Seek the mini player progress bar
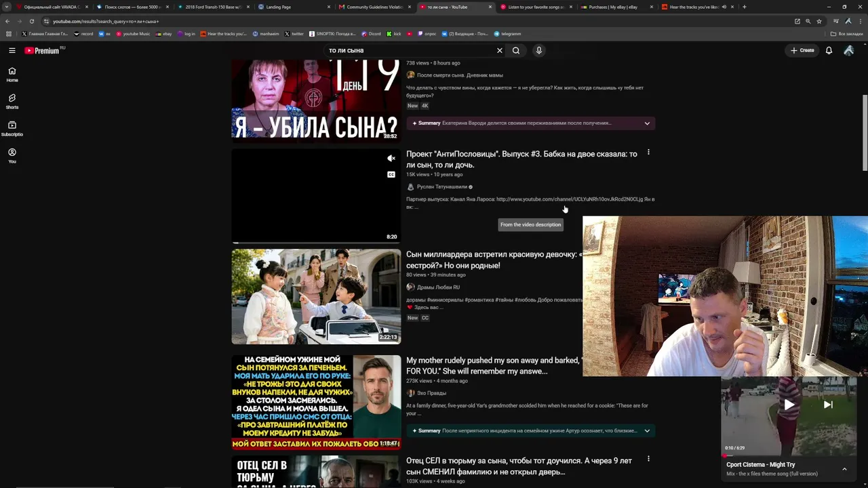 (789, 455)
